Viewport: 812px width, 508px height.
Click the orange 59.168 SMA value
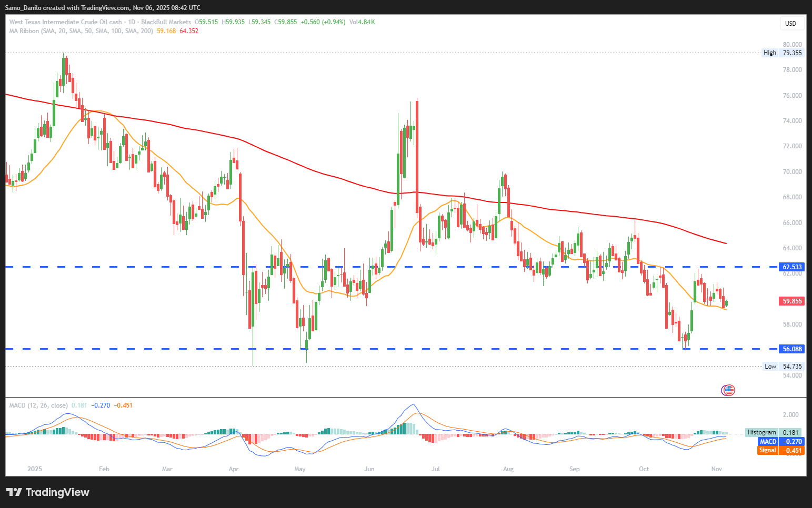(166, 31)
